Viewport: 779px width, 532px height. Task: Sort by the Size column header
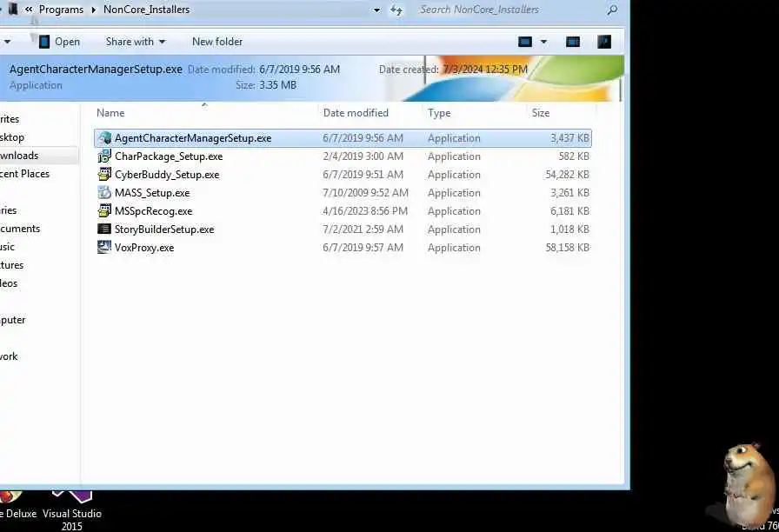point(541,113)
